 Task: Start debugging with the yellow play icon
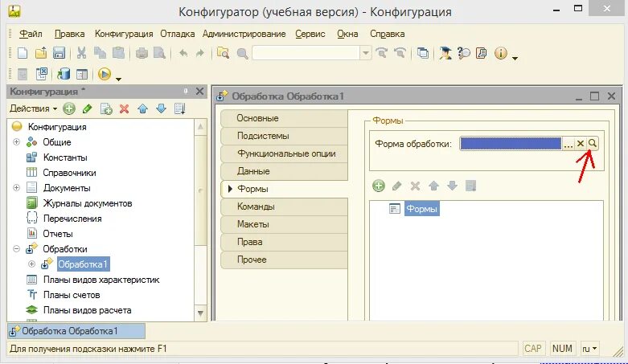pyautogui.click(x=105, y=74)
